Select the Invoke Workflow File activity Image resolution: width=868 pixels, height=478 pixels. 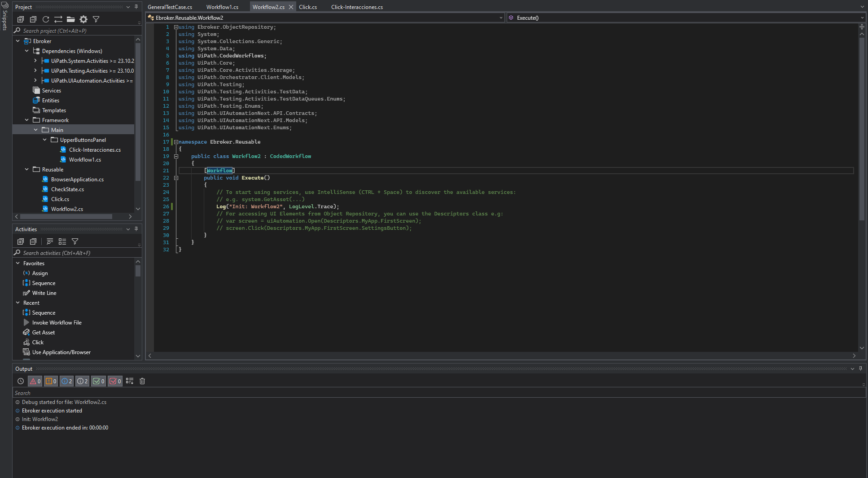click(x=57, y=323)
